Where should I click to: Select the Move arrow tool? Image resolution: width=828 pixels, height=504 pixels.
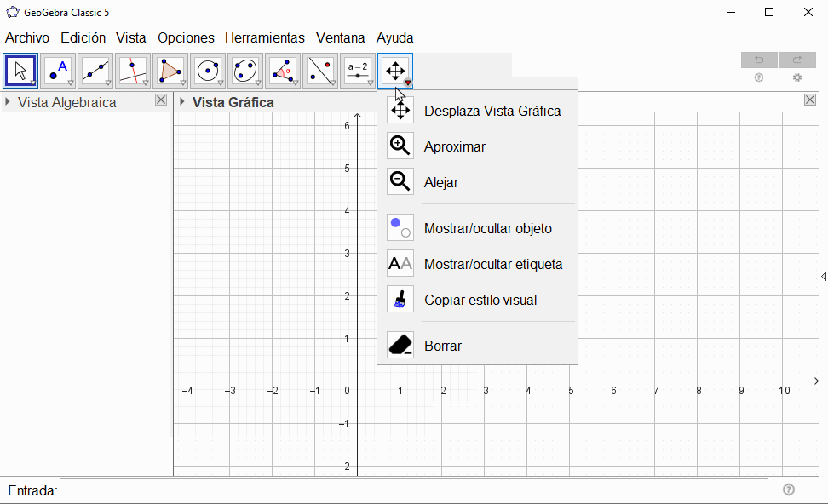[20, 71]
